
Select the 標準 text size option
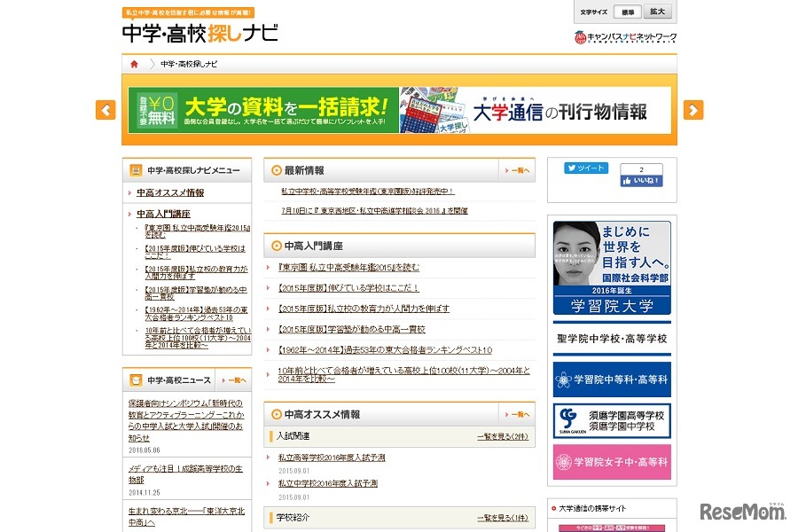(626, 12)
